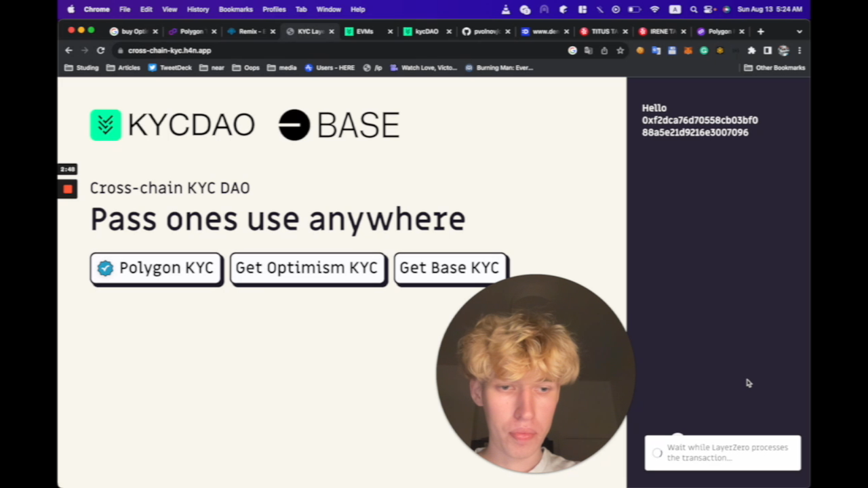
Task: Stop the screen recording with red square
Action: coord(68,189)
